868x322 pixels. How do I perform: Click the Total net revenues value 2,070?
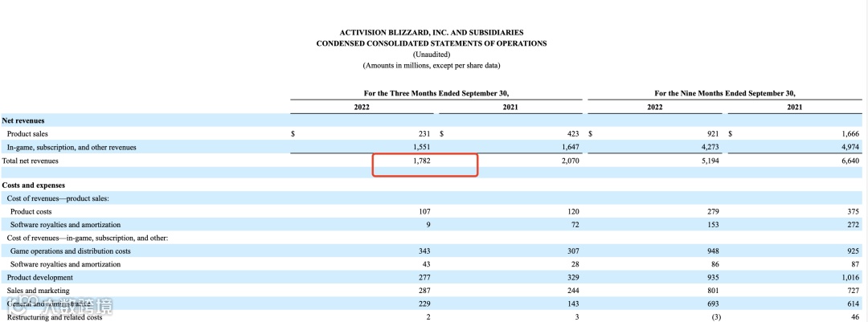click(x=570, y=161)
